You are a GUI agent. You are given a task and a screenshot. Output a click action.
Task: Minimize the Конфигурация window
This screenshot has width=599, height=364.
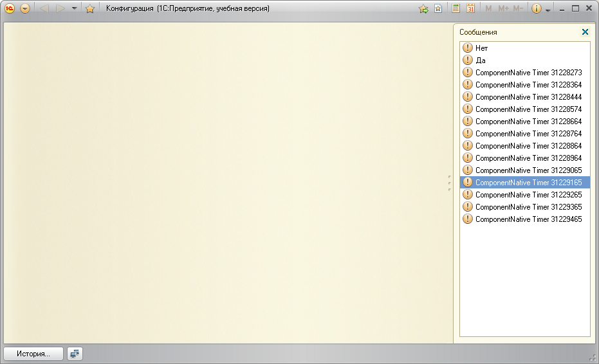coord(562,9)
